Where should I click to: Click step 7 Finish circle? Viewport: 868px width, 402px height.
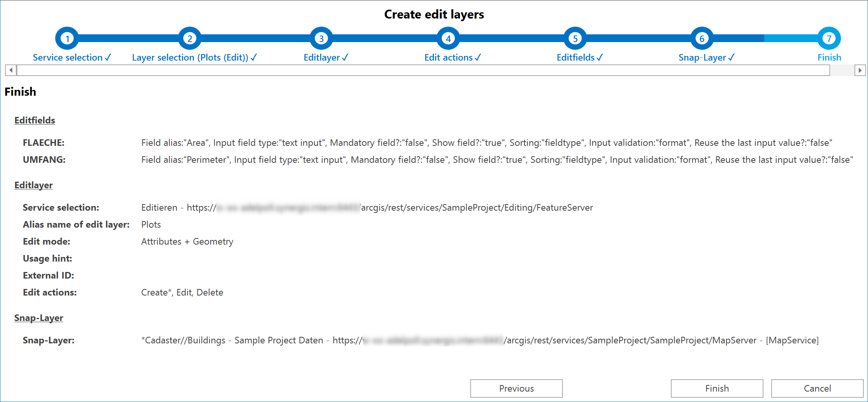pyautogui.click(x=829, y=38)
